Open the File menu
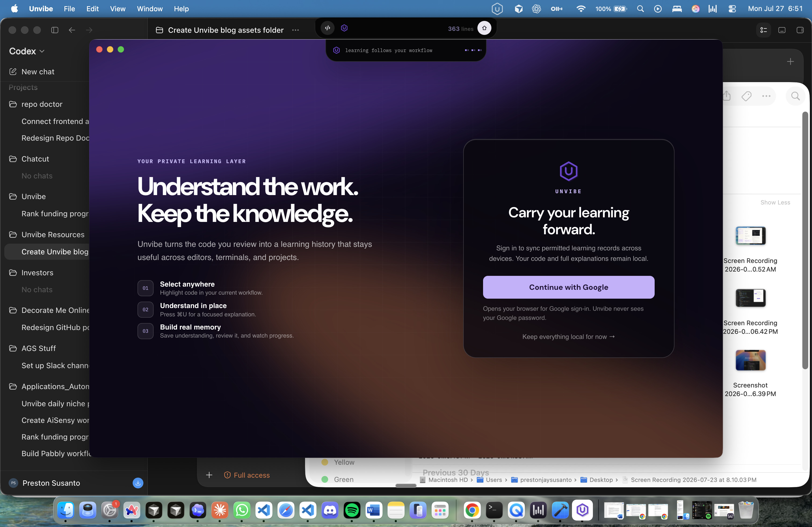Image resolution: width=812 pixels, height=527 pixels. click(x=69, y=9)
